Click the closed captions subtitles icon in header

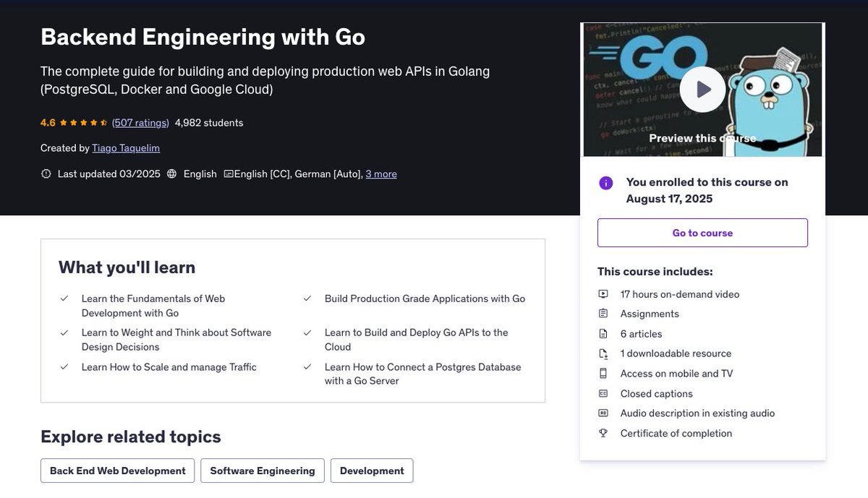pyautogui.click(x=229, y=174)
